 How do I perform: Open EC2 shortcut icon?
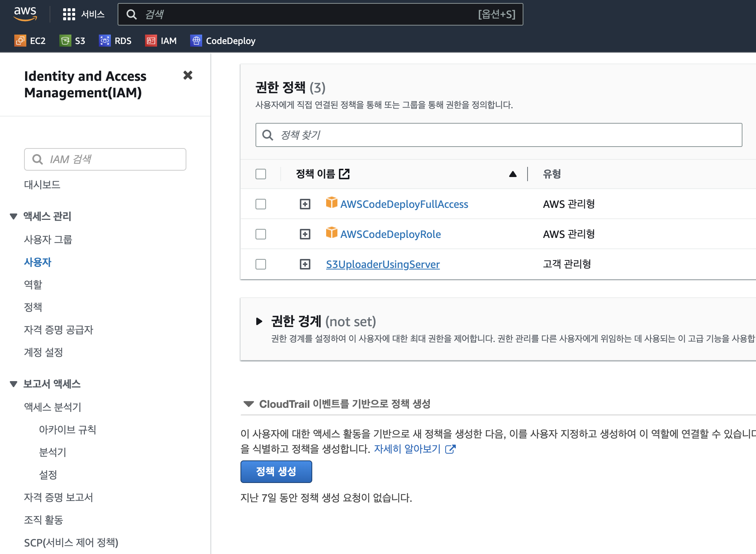click(20, 41)
